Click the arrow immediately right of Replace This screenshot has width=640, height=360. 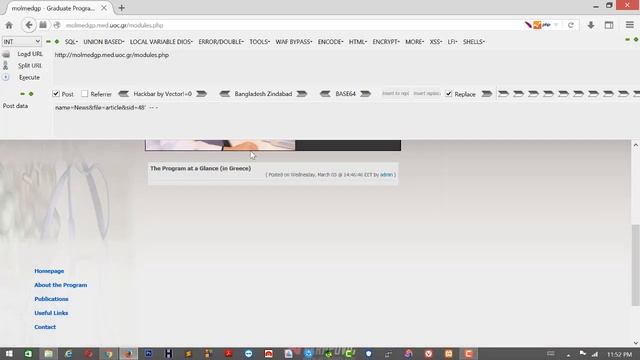(x=487, y=94)
